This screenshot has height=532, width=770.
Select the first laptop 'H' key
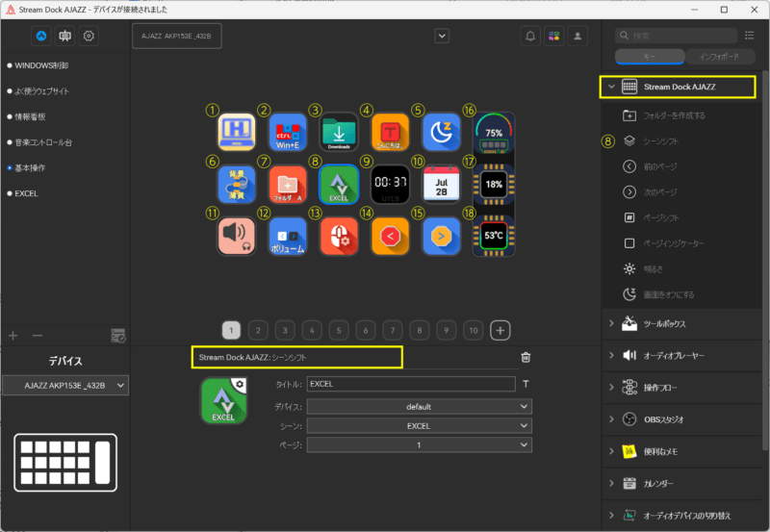[x=237, y=133]
